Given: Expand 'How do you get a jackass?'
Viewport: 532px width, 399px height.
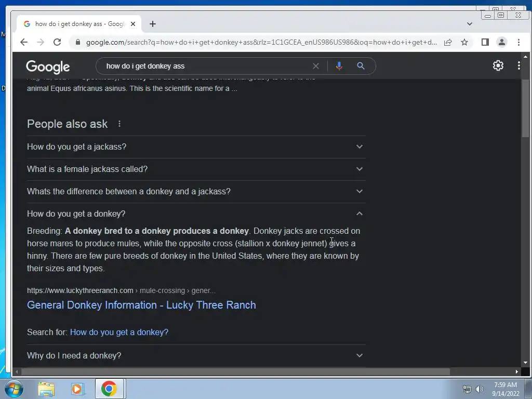Looking at the screenshot, I should [x=196, y=147].
